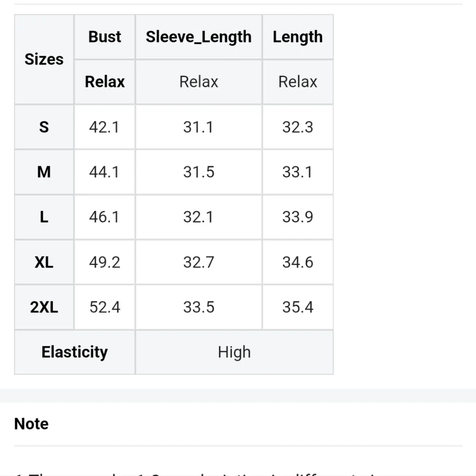Image resolution: width=476 pixels, height=476 pixels.
Task: Select the 31.5 sleeve length cell
Action: 199,172
